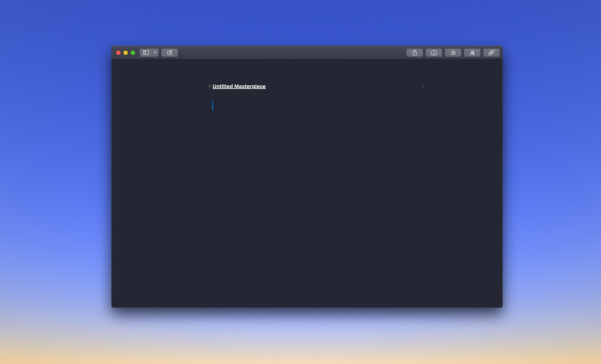Image resolution: width=601 pixels, height=364 pixels.
Task: Open the sidebar layout dropdown arrow
Action: [x=155, y=53]
